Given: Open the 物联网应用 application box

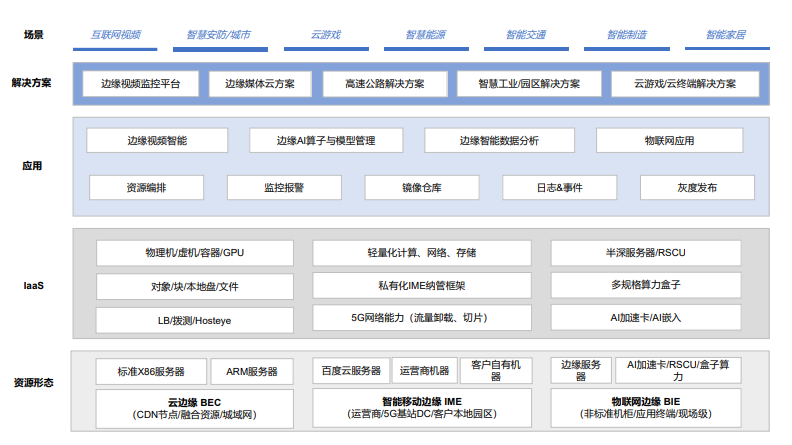Looking at the screenshot, I should [669, 141].
